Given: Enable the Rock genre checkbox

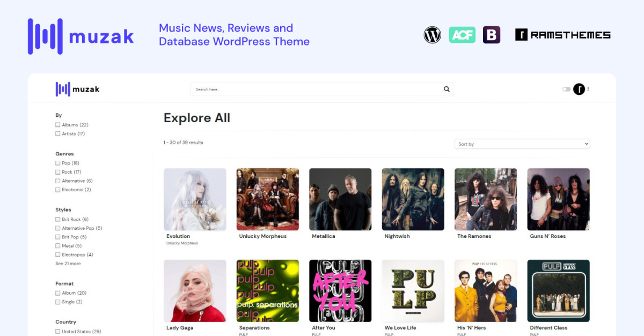Looking at the screenshot, I should (58, 172).
